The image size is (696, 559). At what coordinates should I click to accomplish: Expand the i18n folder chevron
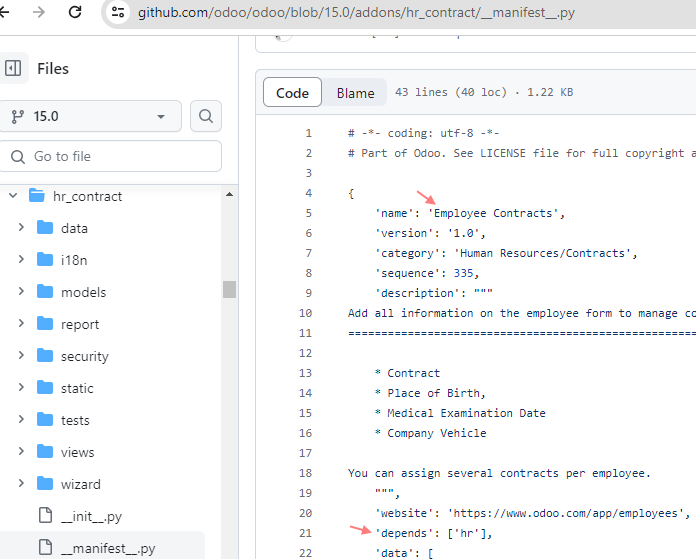tap(21, 260)
